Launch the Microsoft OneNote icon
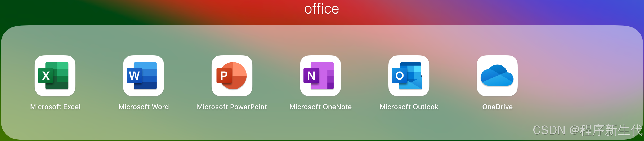This screenshot has height=141, width=644. (320, 76)
